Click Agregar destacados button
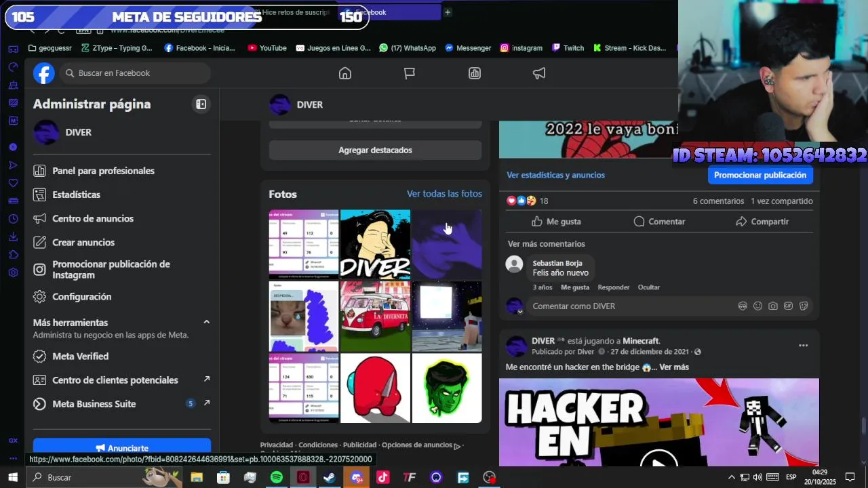 [375, 150]
